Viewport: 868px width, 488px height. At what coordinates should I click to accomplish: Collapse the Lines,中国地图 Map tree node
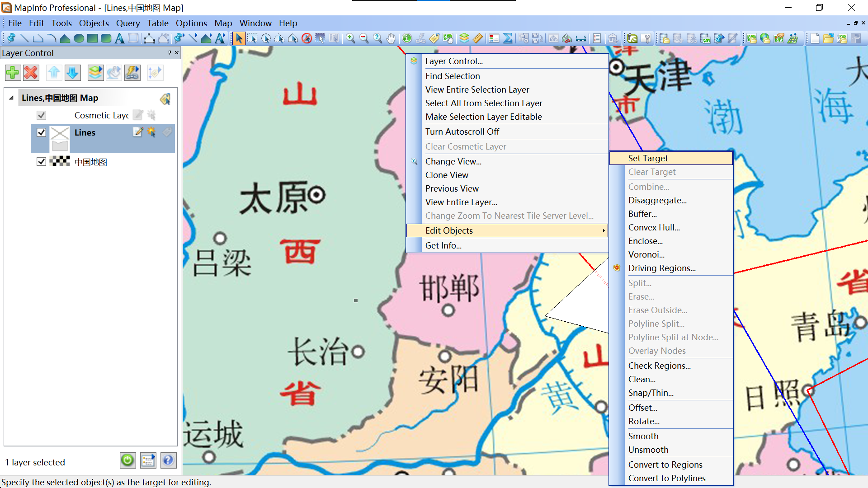[x=11, y=98]
